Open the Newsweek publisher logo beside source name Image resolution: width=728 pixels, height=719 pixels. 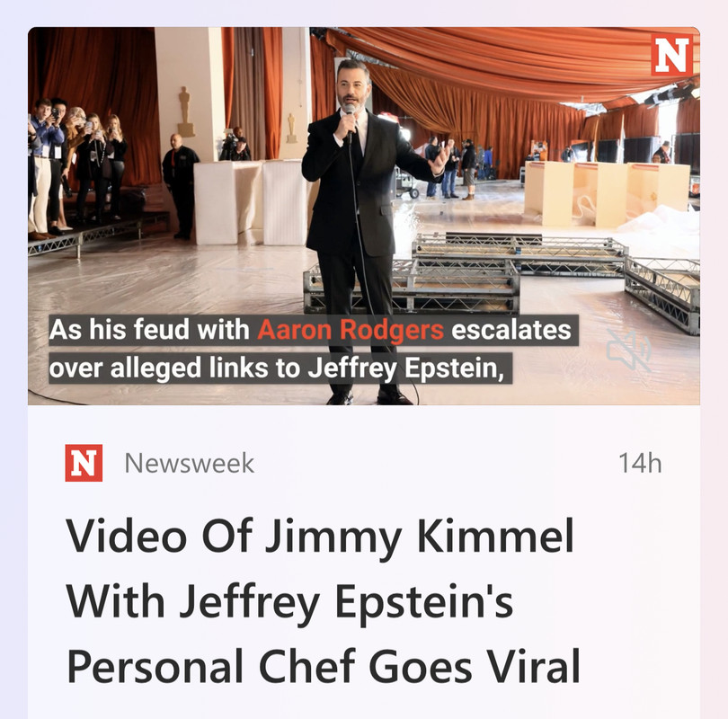[84, 463]
